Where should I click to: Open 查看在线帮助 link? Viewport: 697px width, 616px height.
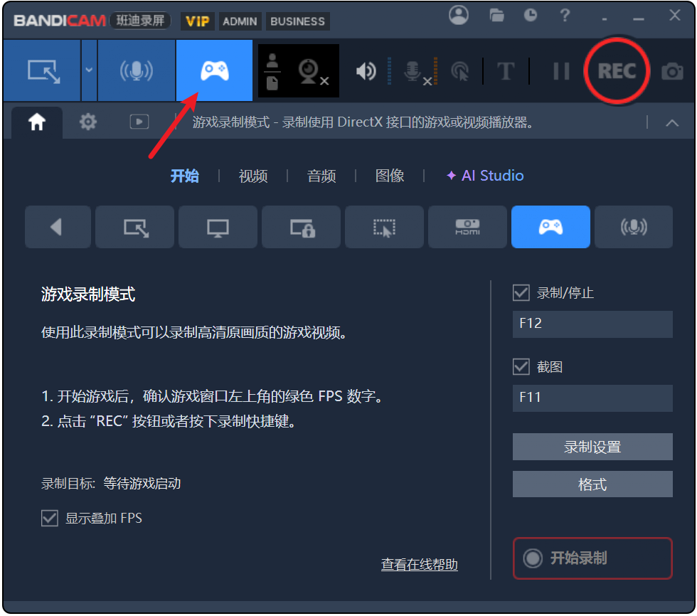point(419,565)
